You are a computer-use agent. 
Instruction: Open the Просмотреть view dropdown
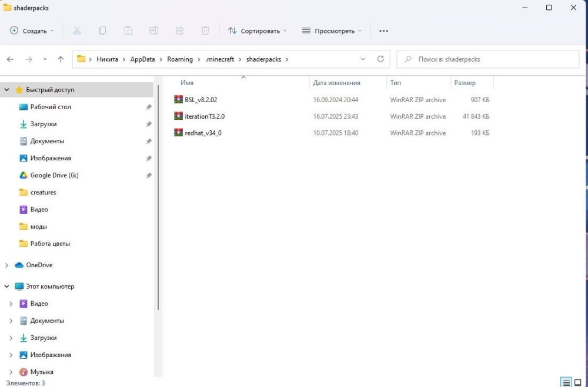(x=332, y=31)
